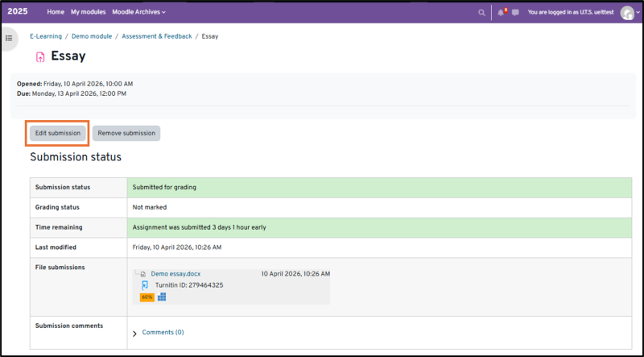Screen dimensions: 644x357
Task: Expand the Moodle Archives menu
Action: click(x=138, y=12)
